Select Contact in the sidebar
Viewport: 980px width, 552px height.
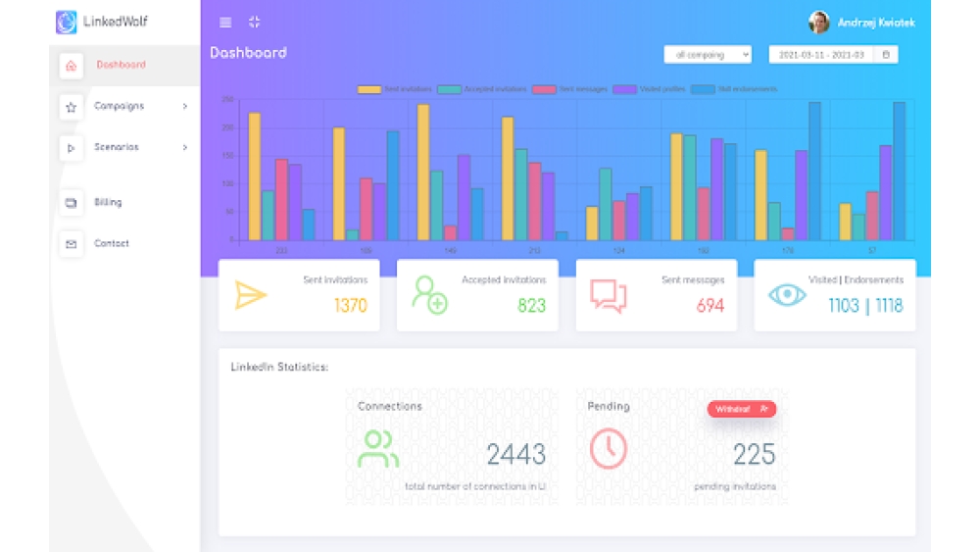[111, 243]
